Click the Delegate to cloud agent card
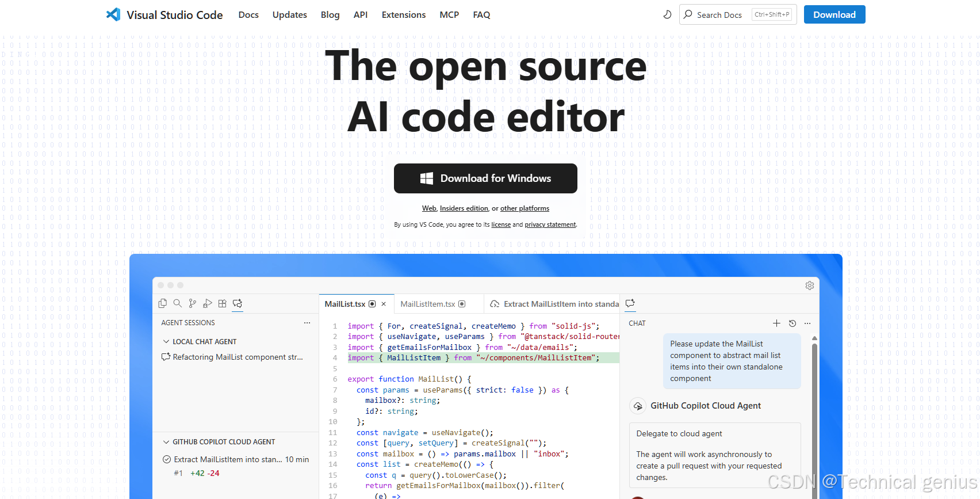Viewport: 980px width, 499px height. tap(715, 455)
